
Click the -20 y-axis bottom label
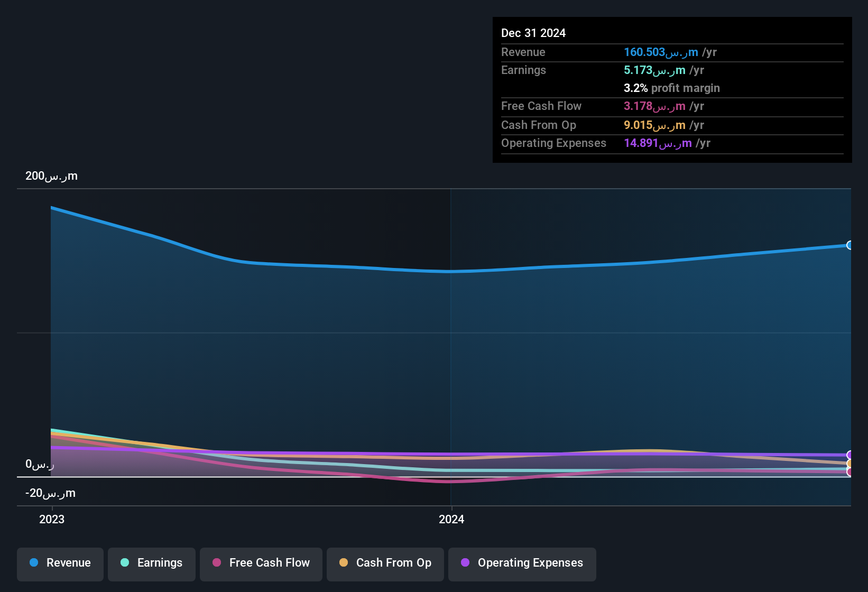50,493
